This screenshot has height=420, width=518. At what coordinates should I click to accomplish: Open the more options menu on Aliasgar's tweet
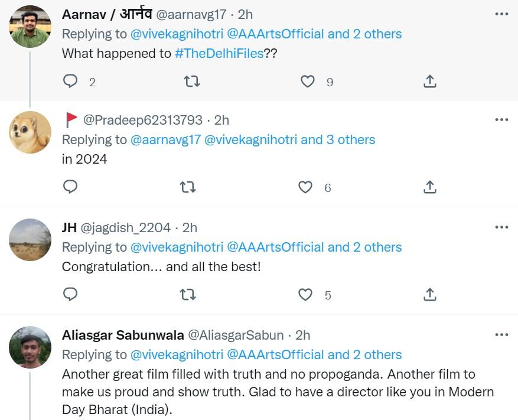point(501,333)
